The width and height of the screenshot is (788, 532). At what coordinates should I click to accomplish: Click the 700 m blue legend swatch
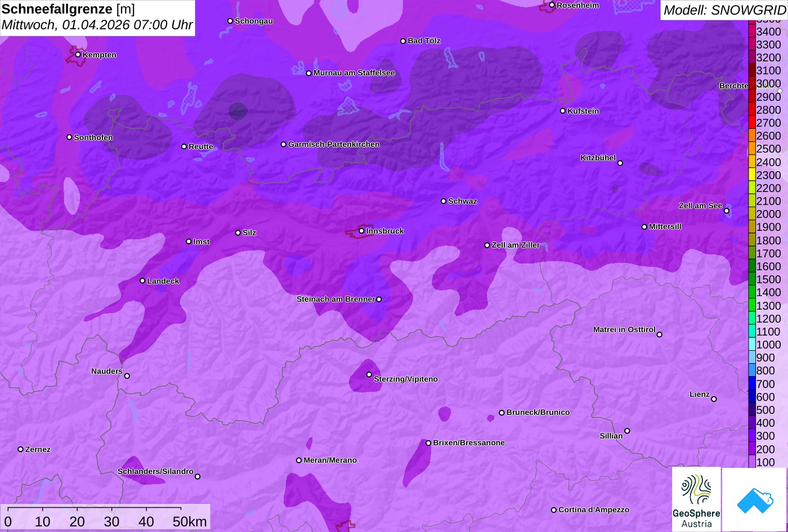tap(752, 383)
